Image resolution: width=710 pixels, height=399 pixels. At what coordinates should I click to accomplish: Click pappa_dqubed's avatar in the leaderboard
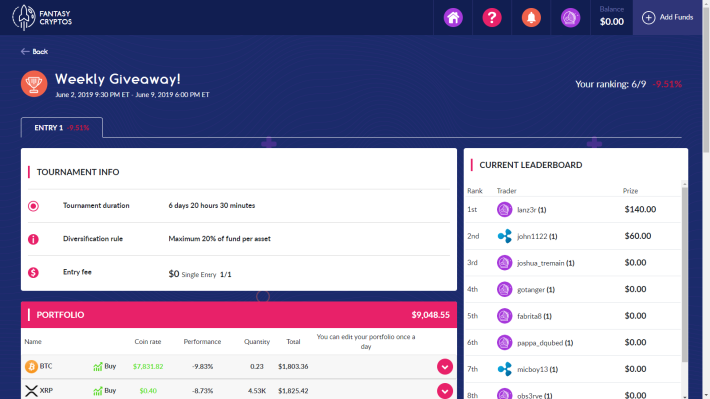pyautogui.click(x=504, y=342)
